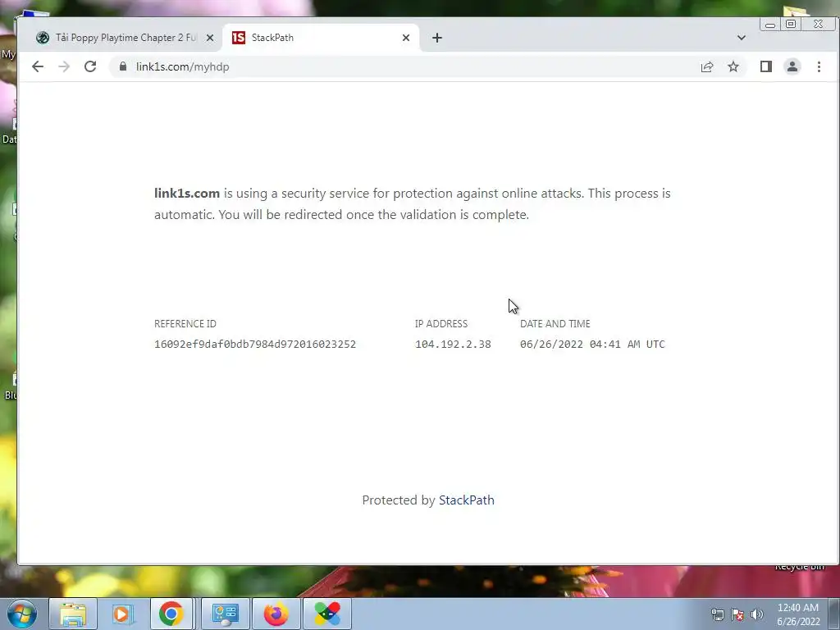The height and width of the screenshot is (630, 840).
Task: Open File Explorer from the taskbar
Action: click(73, 614)
